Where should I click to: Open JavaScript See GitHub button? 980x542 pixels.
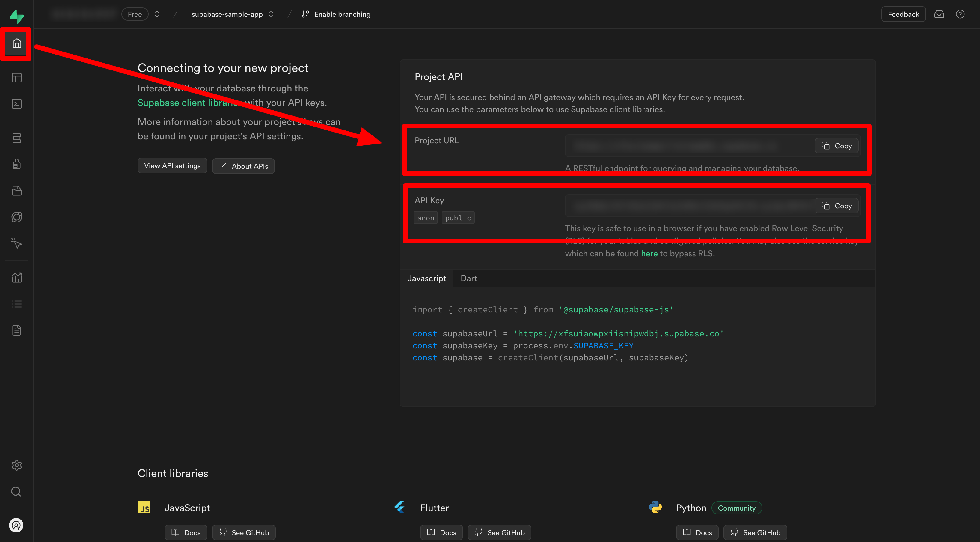point(244,532)
